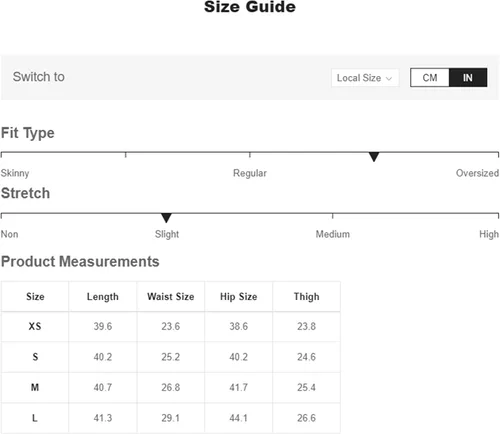
Task: Click the Medium stretch label
Action: pyautogui.click(x=333, y=234)
